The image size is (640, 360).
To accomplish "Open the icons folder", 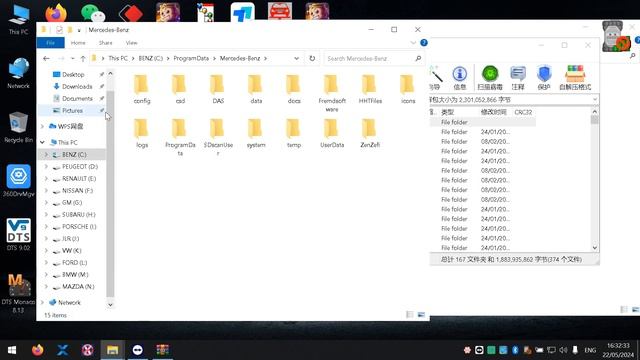I will 408,89.
